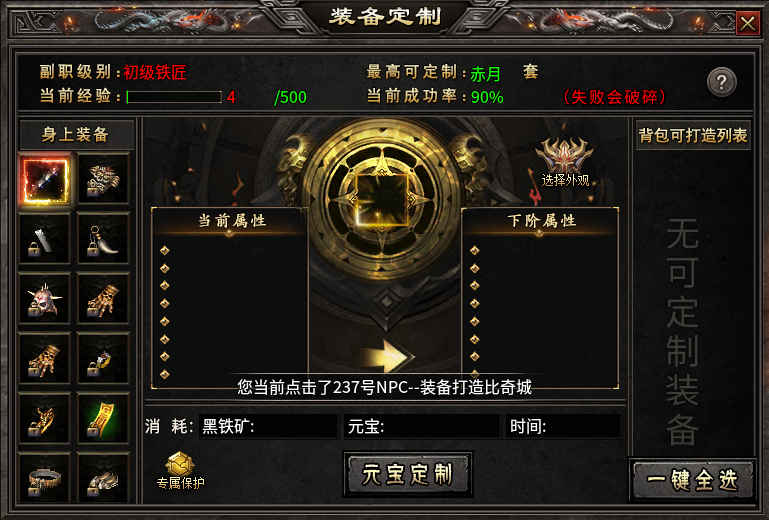Click the central golden equipment socket
This screenshot has width=769, height=520.
[382, 199]
